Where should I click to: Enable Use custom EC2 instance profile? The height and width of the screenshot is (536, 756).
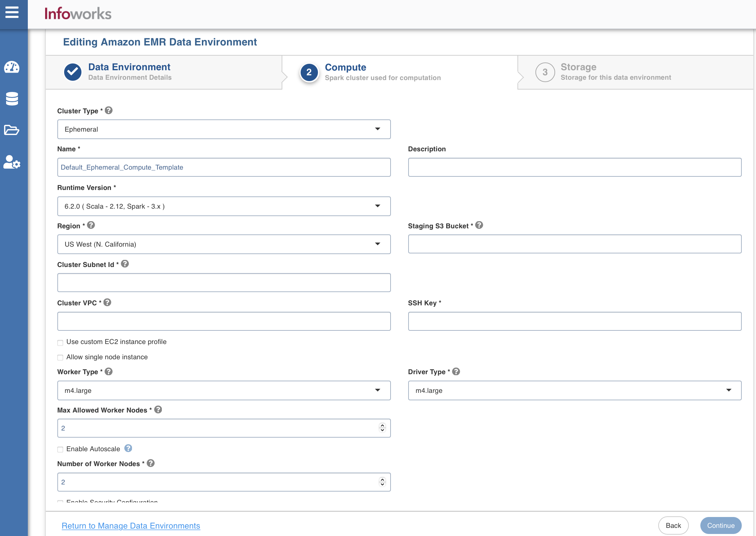click(60, 343)
